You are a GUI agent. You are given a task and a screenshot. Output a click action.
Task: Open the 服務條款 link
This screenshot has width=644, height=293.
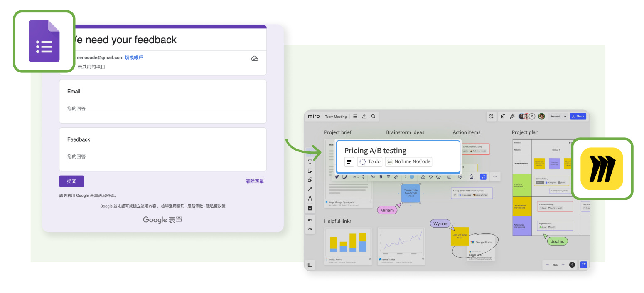pyautogui.click(x=195, y=206)
